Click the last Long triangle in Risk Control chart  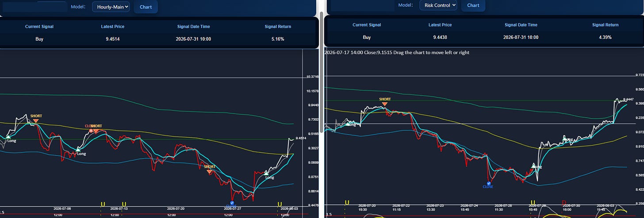click(565, 139)
